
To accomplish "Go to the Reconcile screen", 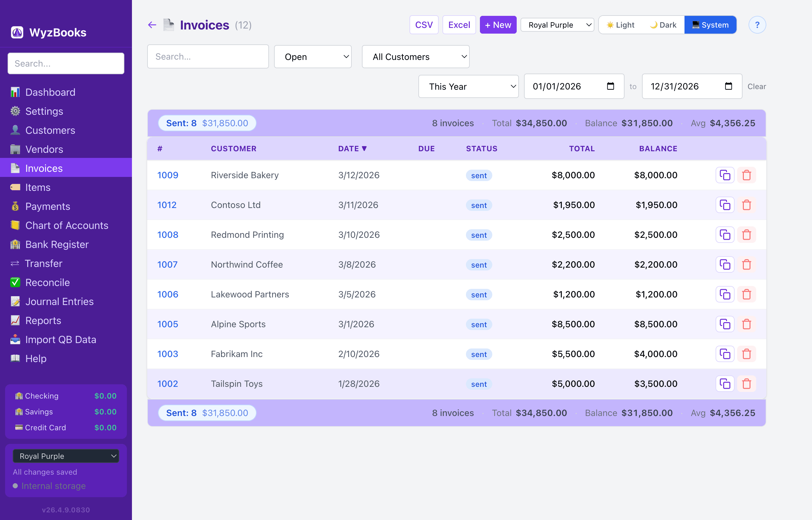I will [47, 282].
